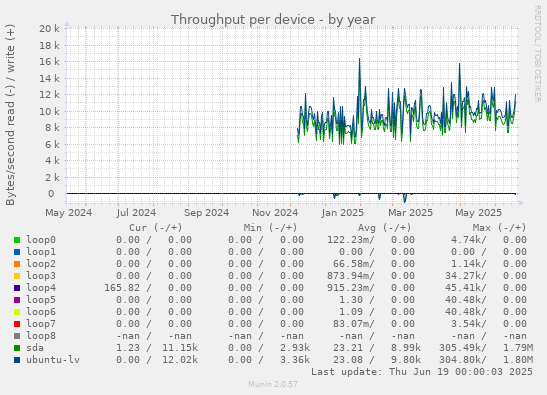Screen dimensions: 547x395
Task: Select the sda legend label
Action: click(x=35, y=348)
